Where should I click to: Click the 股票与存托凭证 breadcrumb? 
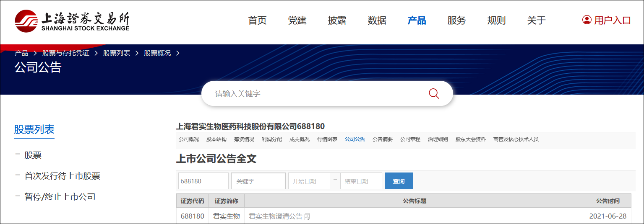pos(66,53)
